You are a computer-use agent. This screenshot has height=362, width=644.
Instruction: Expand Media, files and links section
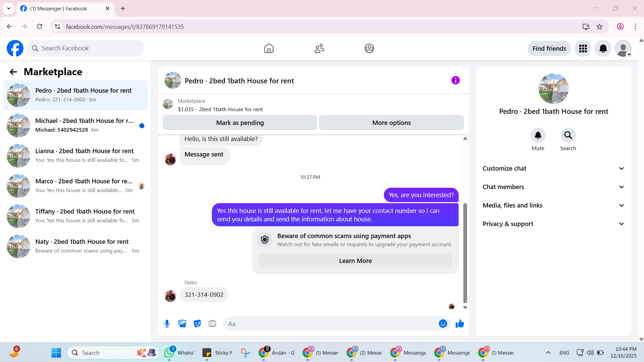click(x=554, y=206)
